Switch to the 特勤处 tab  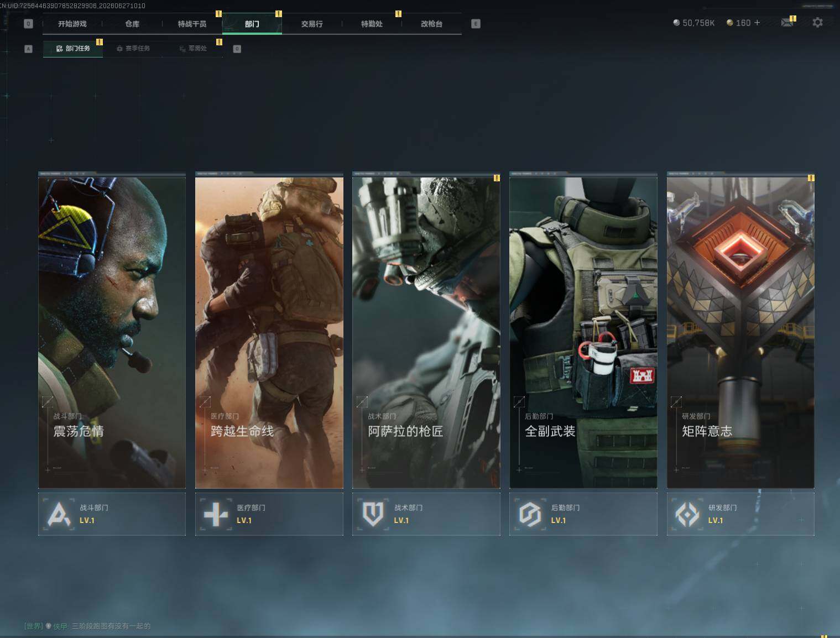[372, 24]
